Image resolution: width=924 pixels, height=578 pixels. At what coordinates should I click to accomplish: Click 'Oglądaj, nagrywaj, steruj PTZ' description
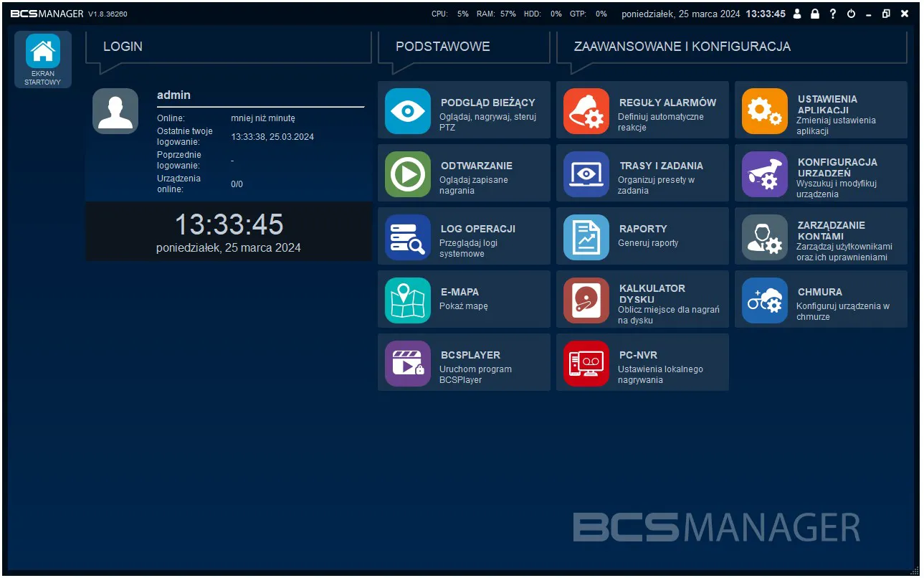(x=487, y=122)
